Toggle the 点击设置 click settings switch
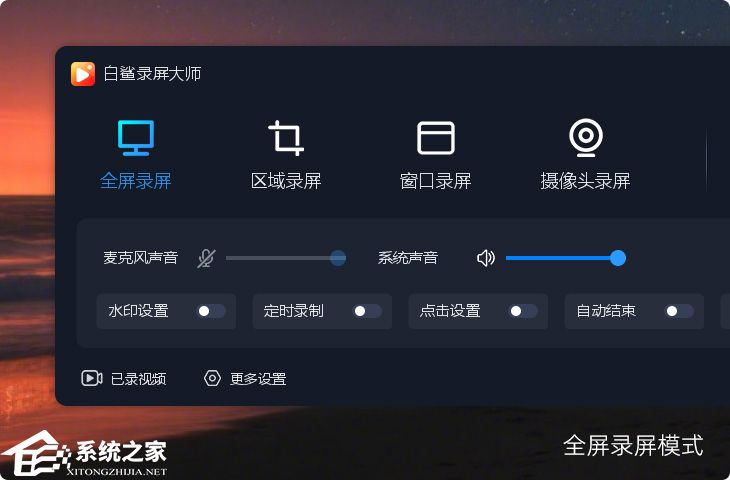 coord(523,311)
